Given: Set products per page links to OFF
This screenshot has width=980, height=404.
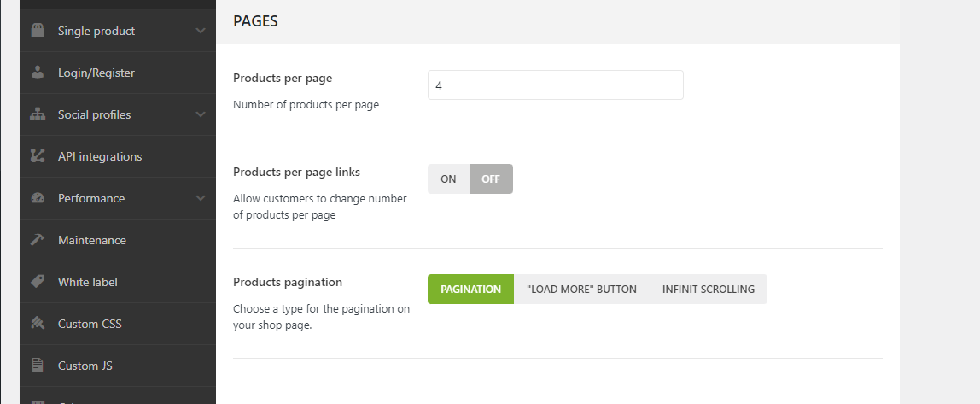Looking at the screenshot, I should pos(491,179).
